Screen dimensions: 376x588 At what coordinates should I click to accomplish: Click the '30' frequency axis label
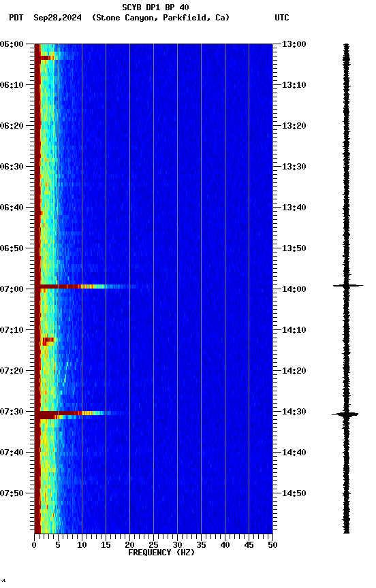(177, 545)
